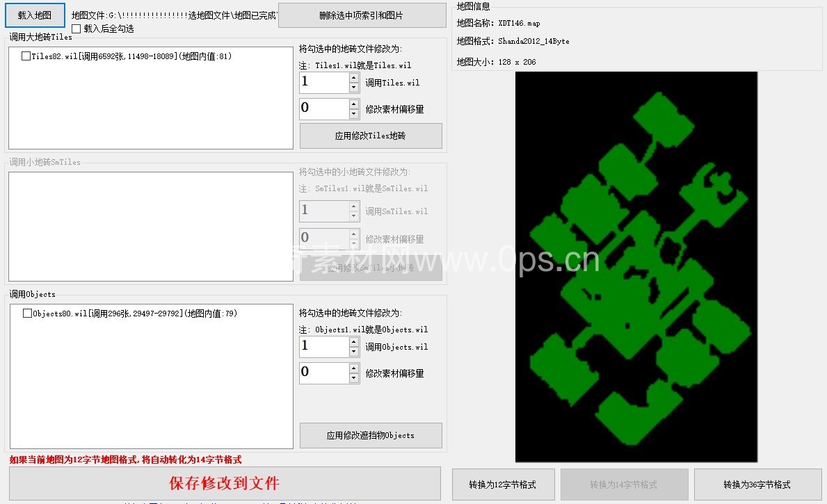Increase Objects 修改素材偏移量 with up arrow
The width and height of the screenshot is (827, 504).
coord(354,368)
